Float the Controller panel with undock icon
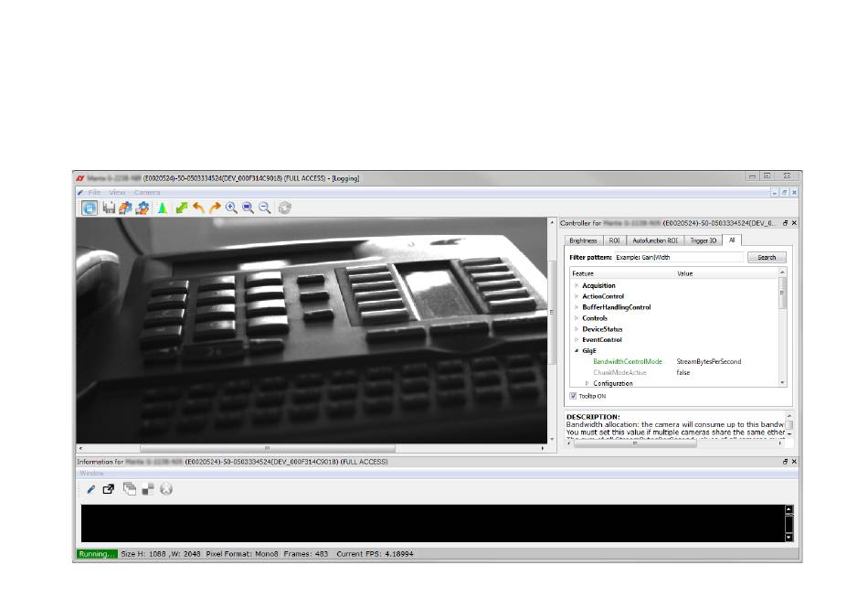868x608 pixels. tap(785, 222)
